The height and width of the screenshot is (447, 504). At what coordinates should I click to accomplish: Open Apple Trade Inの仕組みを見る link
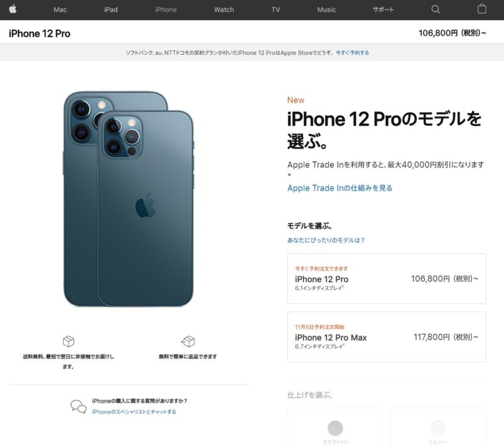(x=340, y=188)
